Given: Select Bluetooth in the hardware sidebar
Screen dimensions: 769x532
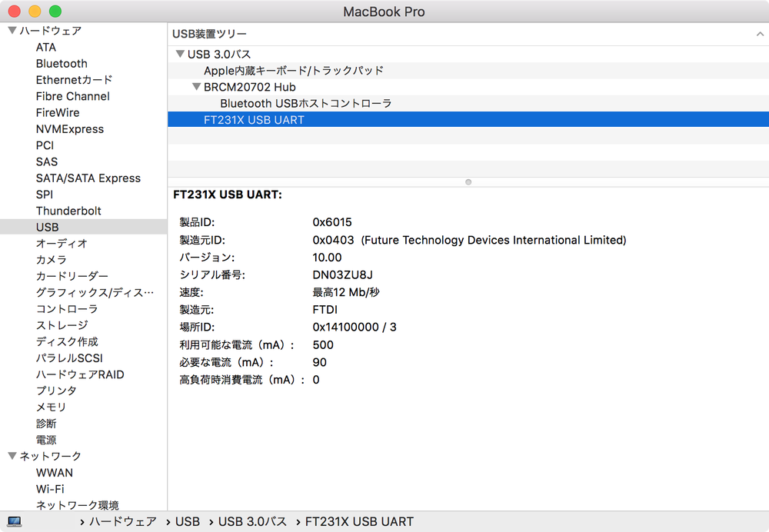Looking at the screenshot, I should (x=62, y=63).
